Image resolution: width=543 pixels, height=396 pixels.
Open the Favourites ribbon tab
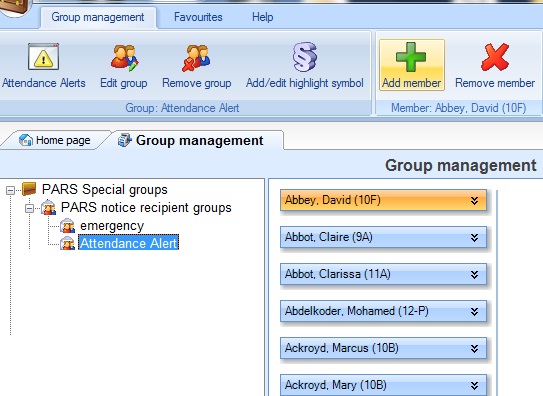[198, 17]
